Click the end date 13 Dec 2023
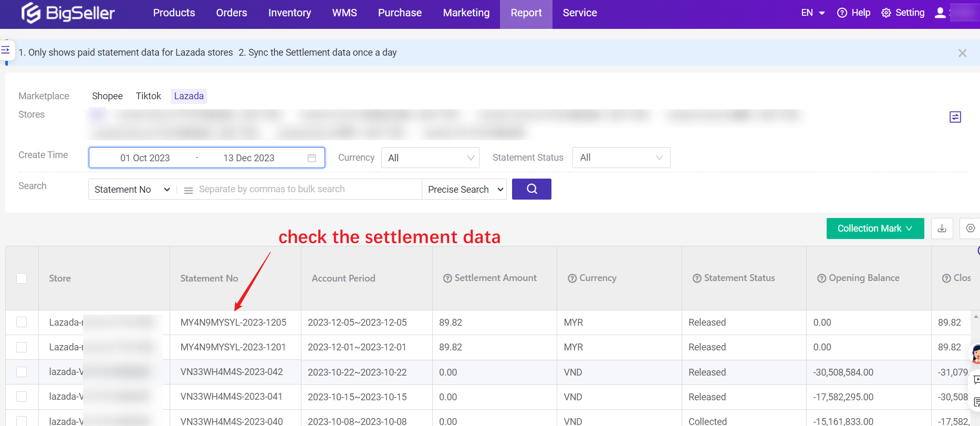980x426 pixels. [x=249, y=158]
